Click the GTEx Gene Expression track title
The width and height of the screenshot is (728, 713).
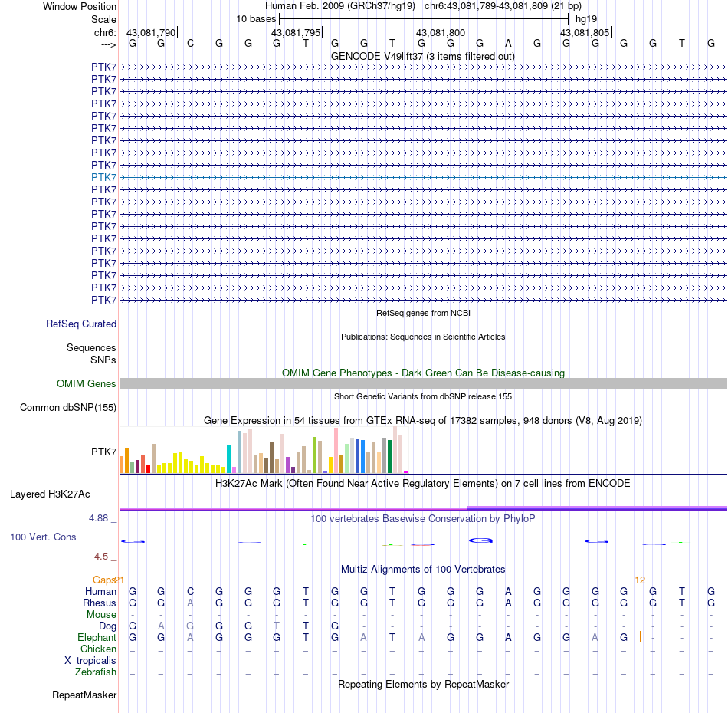pyautogui.click(x=423, y=420)
